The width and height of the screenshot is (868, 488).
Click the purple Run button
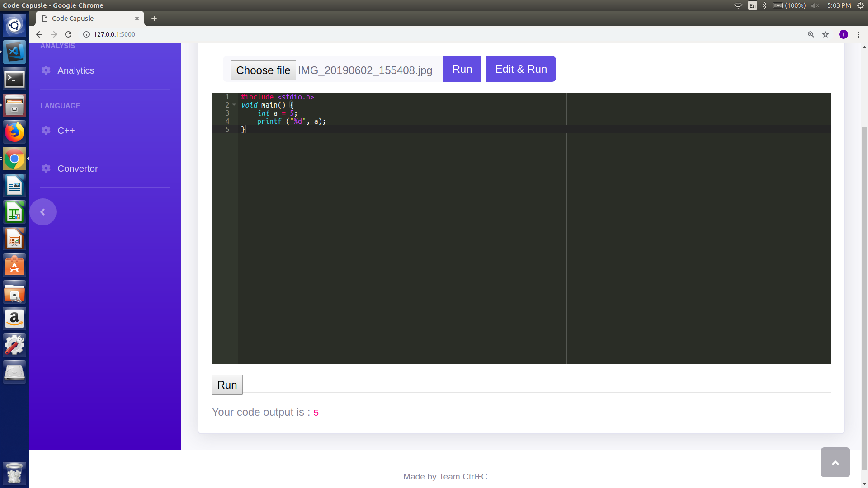[x=462, y=69]
